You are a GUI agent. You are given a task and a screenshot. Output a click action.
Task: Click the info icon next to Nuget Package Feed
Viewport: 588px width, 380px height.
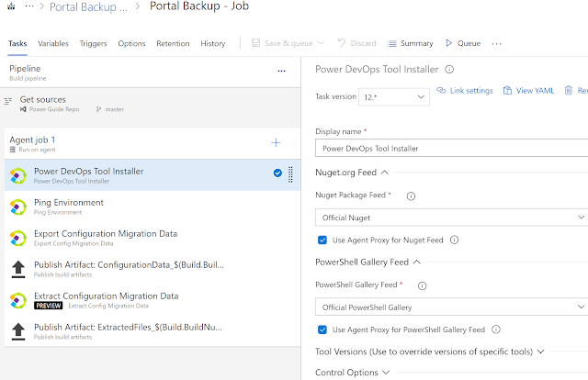pyautogui.click(x=411, y=196)
